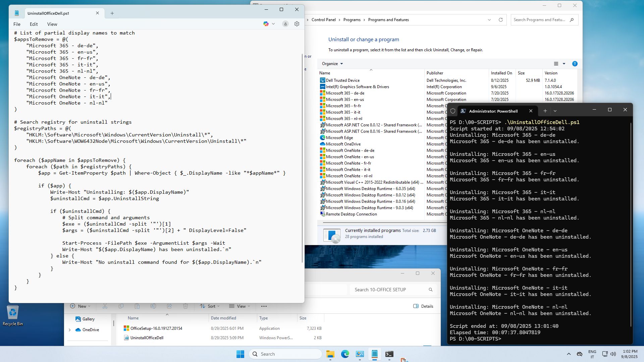
Task: Open the View menu in Notepad
Action: (52, 24)
